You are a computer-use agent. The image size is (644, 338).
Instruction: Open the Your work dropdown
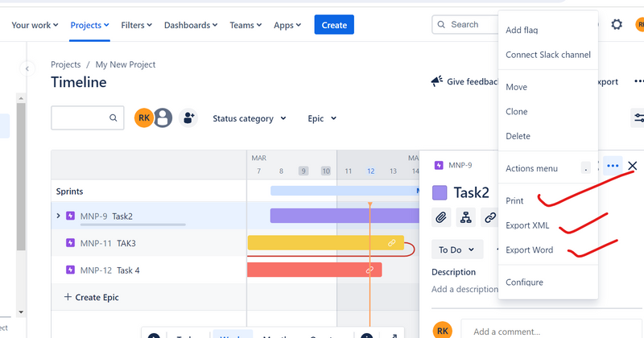click(x=35, y=25)
